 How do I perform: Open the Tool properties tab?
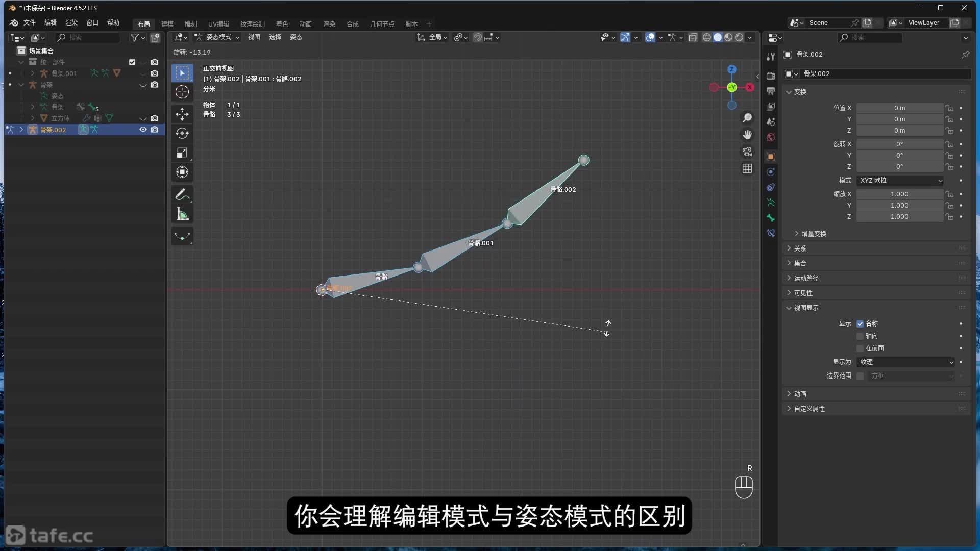pyautogui.click(x=771, y=56)
